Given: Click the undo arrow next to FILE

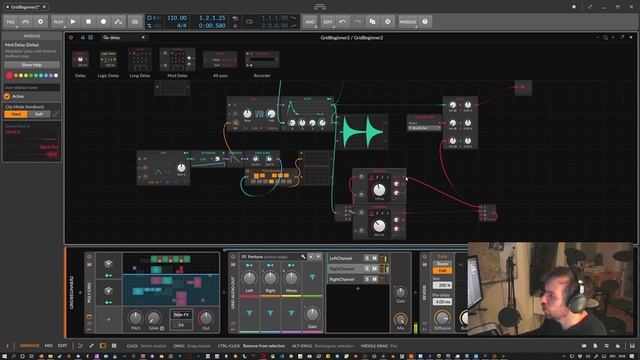Looking at the screenshot, I should [x=25, y=22].
